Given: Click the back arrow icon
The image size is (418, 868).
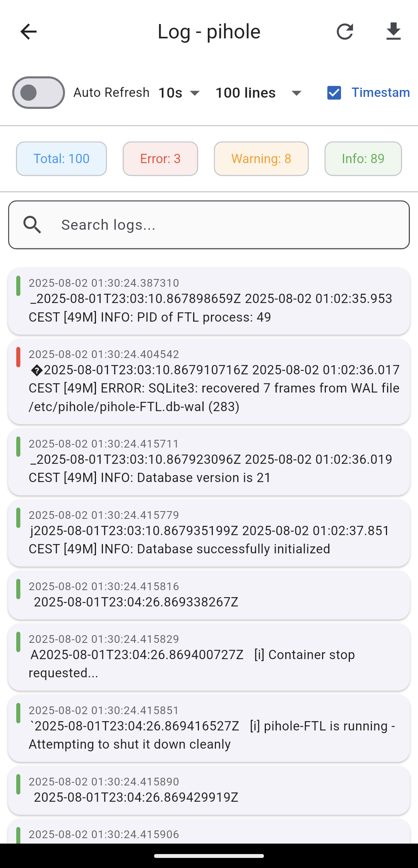Looking at the screenshot, I should click(28, 31).
